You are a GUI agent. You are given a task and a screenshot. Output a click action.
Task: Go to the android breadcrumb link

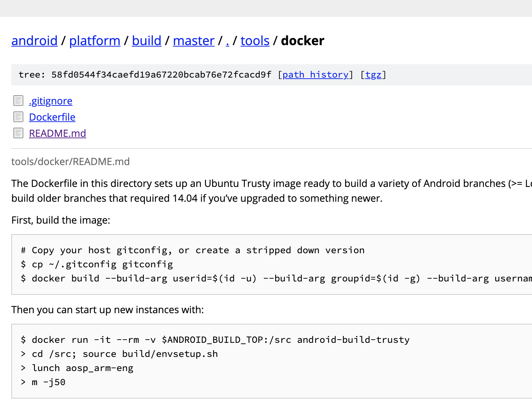(x=34, y=41)
